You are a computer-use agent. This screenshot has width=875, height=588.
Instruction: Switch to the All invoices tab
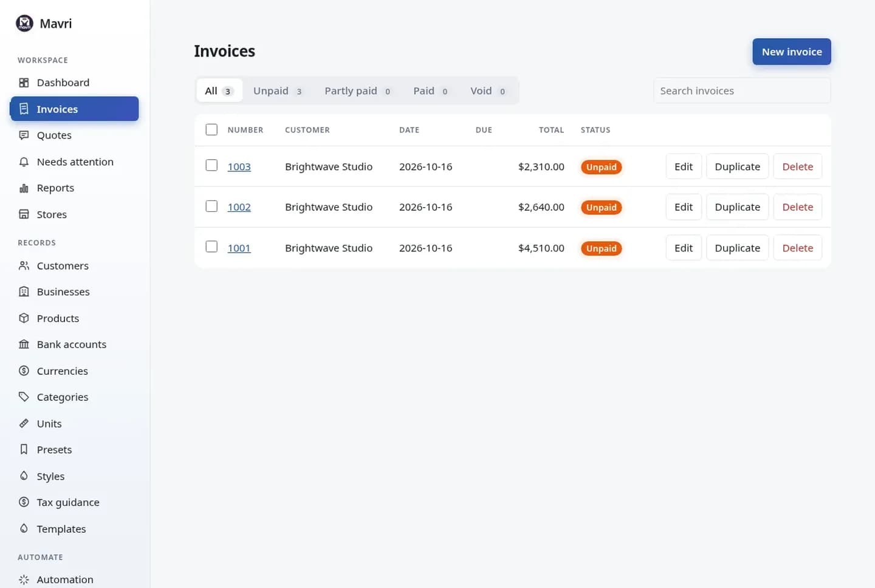coord(219,91)
